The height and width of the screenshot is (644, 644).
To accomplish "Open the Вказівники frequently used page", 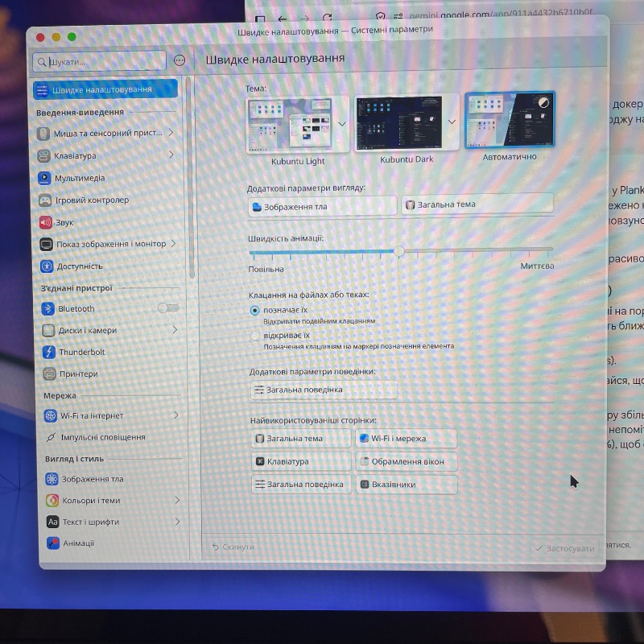I will tap(407, 485).
